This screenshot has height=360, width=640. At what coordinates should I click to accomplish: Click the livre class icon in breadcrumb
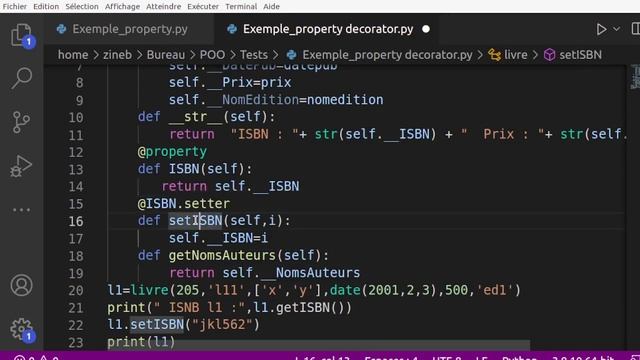[x=494, y=55]
